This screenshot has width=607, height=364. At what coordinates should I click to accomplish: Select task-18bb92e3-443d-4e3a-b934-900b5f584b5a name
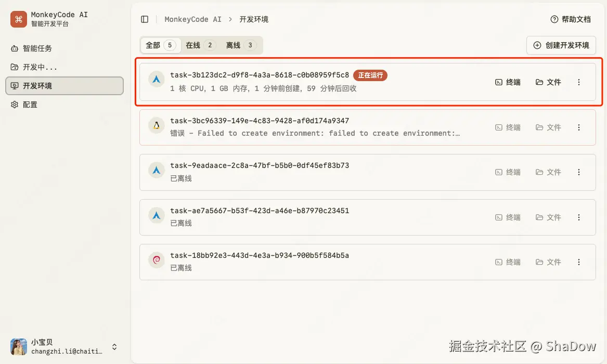point(260,255)
